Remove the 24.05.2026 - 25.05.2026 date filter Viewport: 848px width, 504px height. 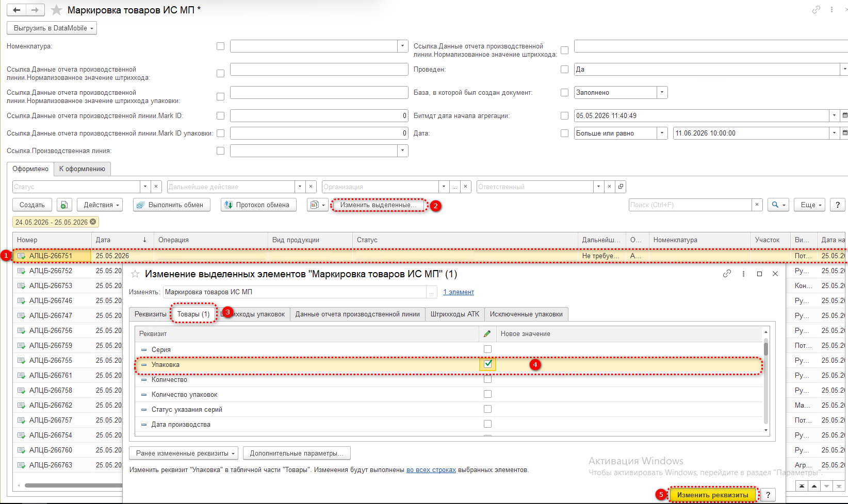click(x=93, y=222)
